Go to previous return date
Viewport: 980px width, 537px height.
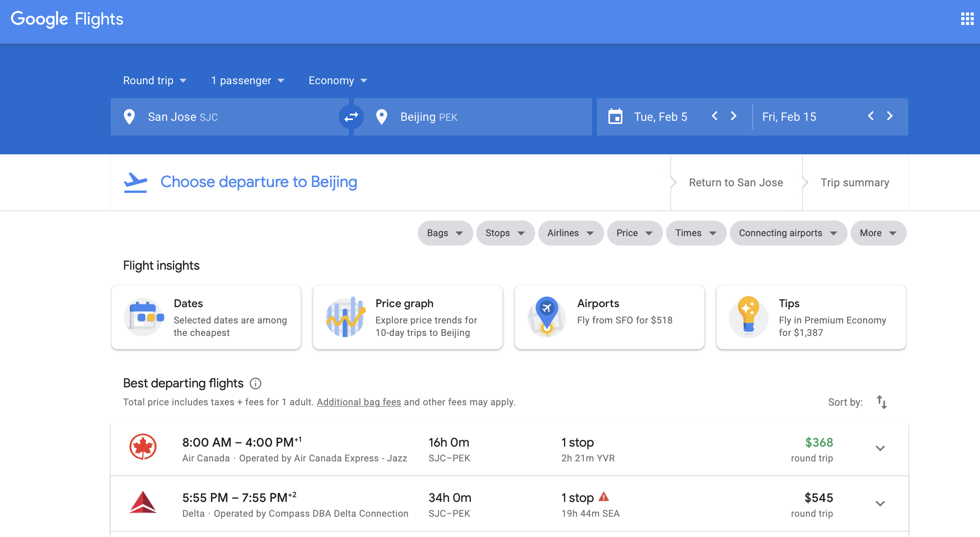click(x=871, y=116)
